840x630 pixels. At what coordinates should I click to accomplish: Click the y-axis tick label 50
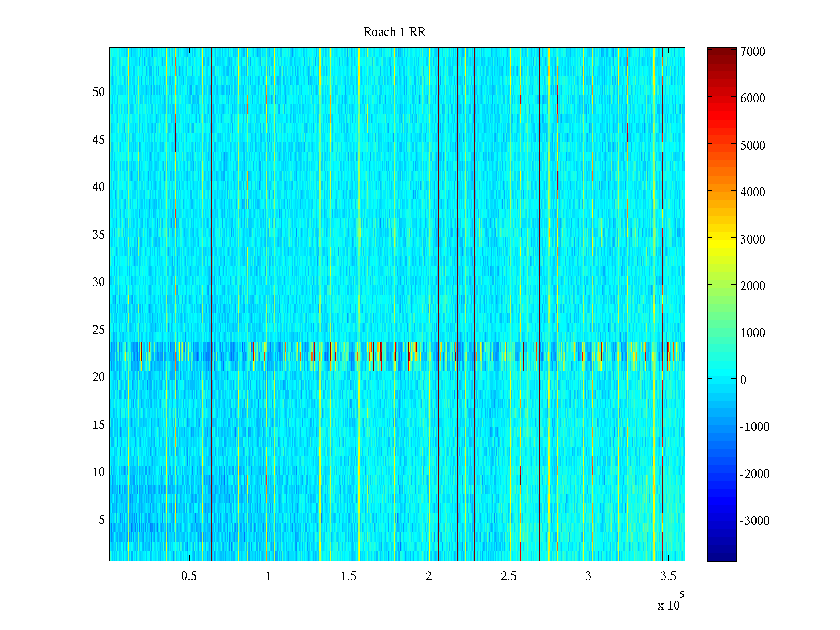(x=98, y=92)
